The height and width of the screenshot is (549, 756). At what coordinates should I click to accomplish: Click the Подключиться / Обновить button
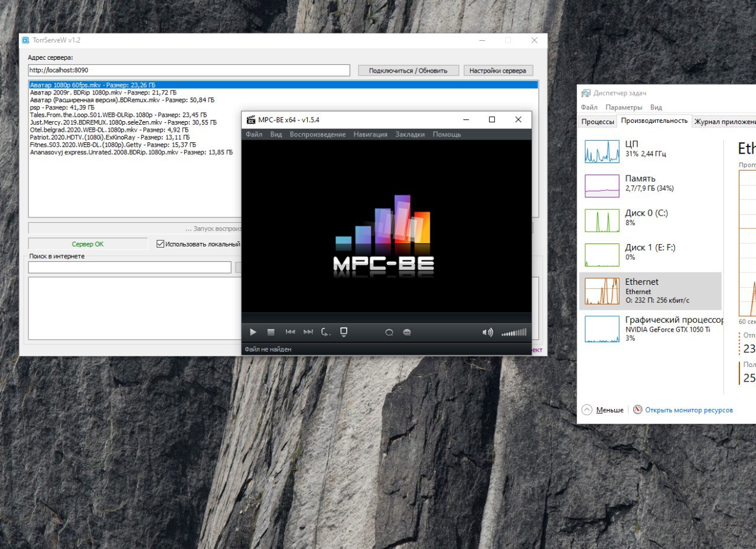408,70
